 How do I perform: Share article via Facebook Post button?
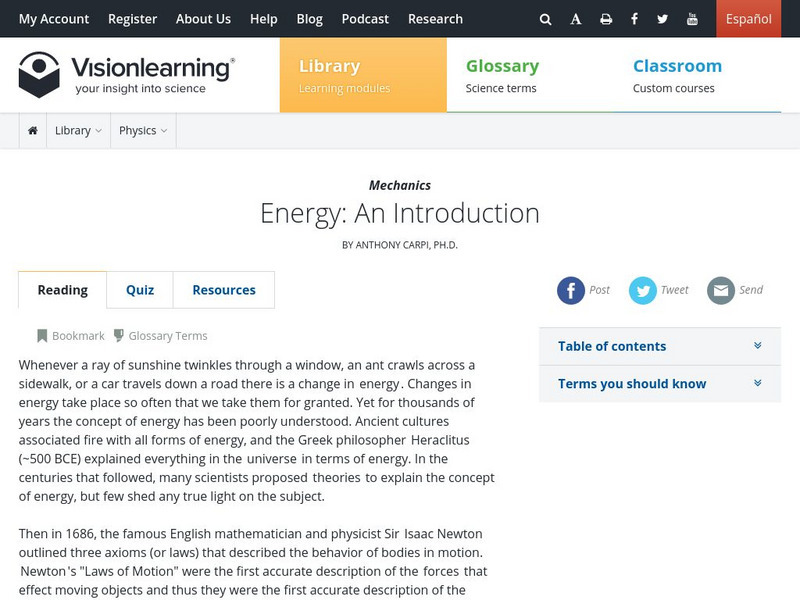[571, 290]
